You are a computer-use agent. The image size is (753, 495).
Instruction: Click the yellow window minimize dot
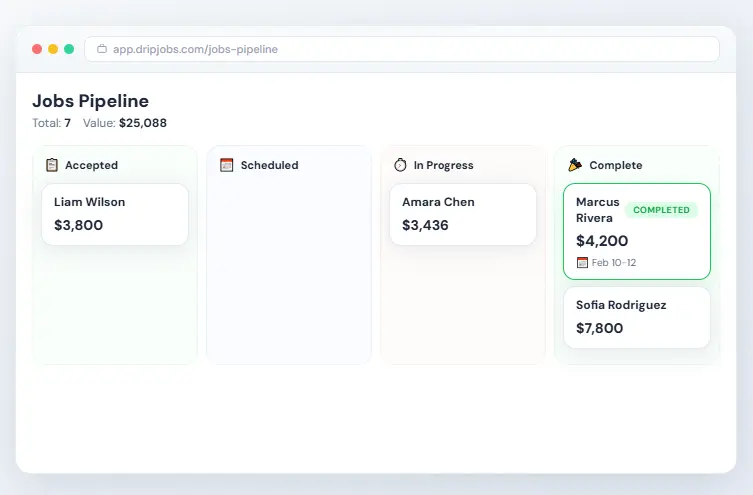pyautogui.click(x=53, y=49)
